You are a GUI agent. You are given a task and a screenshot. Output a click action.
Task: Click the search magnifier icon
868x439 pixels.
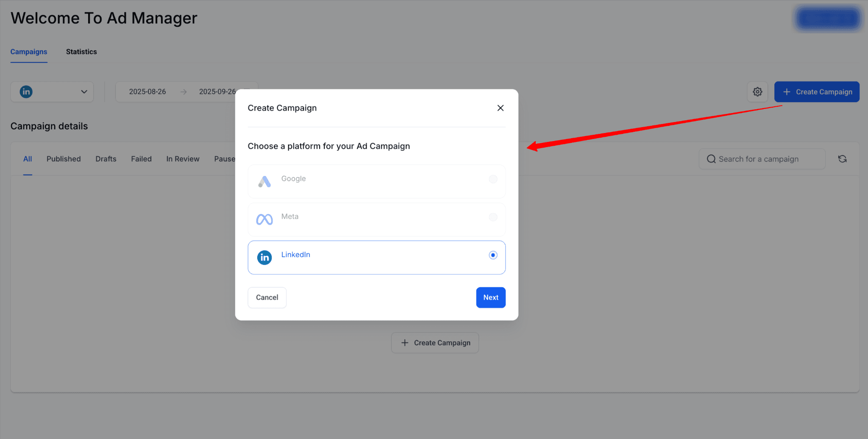[x=711, y=159]
